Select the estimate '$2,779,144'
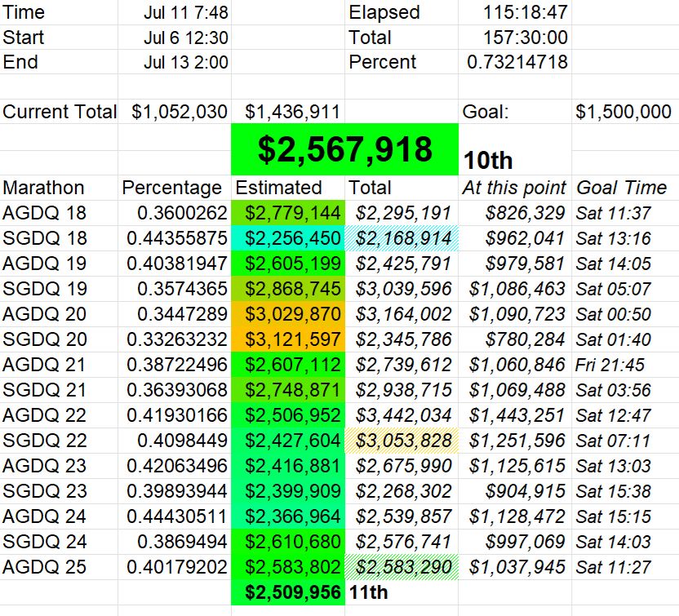 [288, 213]
